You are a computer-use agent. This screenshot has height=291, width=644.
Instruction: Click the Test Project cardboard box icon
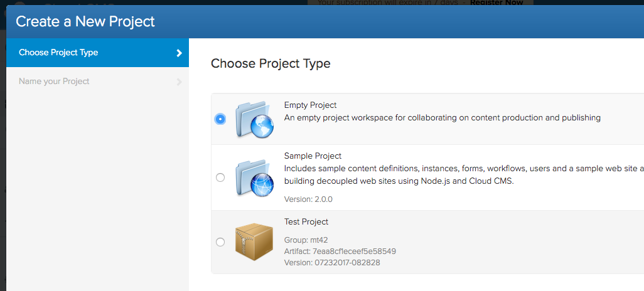point(254,242)
